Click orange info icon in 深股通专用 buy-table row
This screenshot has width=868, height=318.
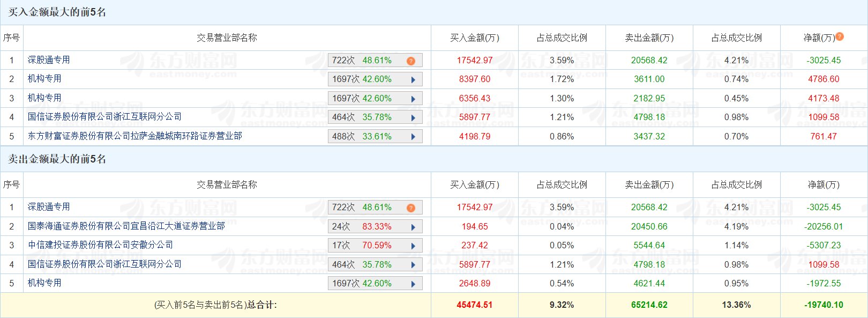click(410, 61)
